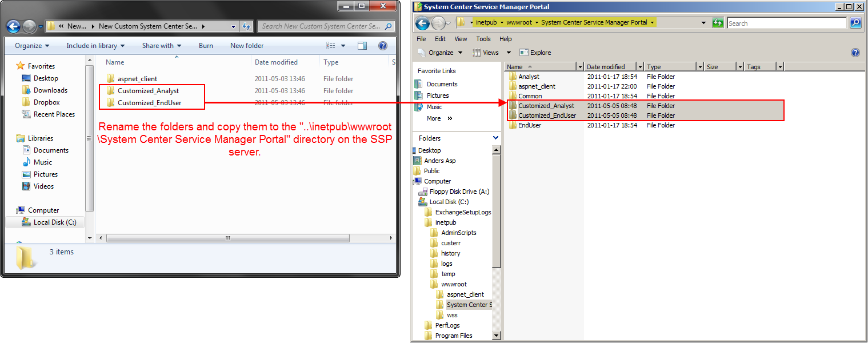Click Burn button in left window toolbar

(206, 46)
